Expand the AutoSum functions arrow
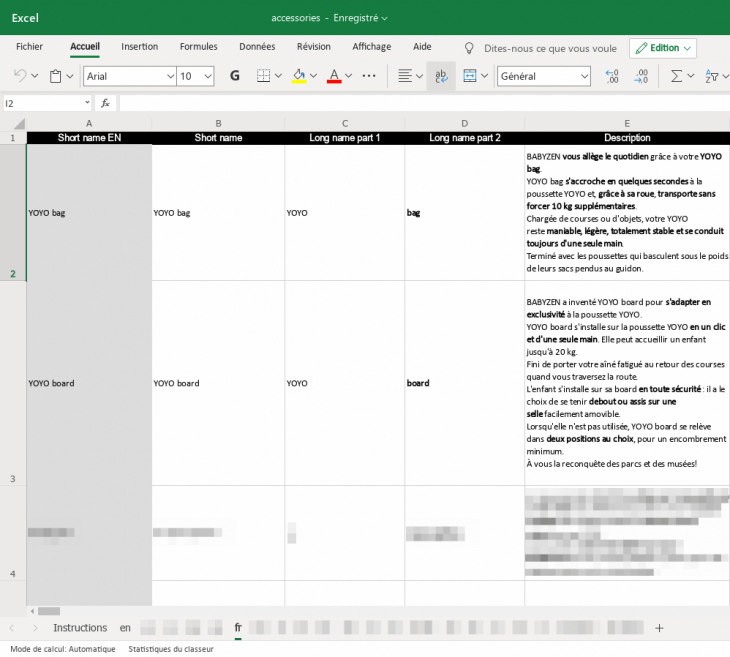The width and height of the screenshot is (730, 657). 690,76
